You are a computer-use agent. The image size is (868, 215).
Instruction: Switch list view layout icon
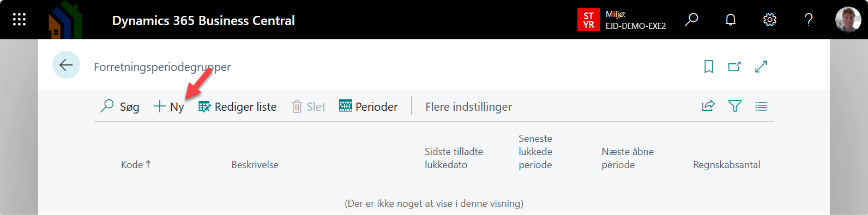[761, 106]
